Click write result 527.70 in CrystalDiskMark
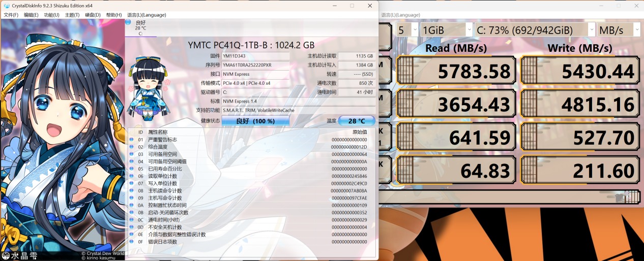644x261 pixels. pyautogui.click(x=580, y=138)
